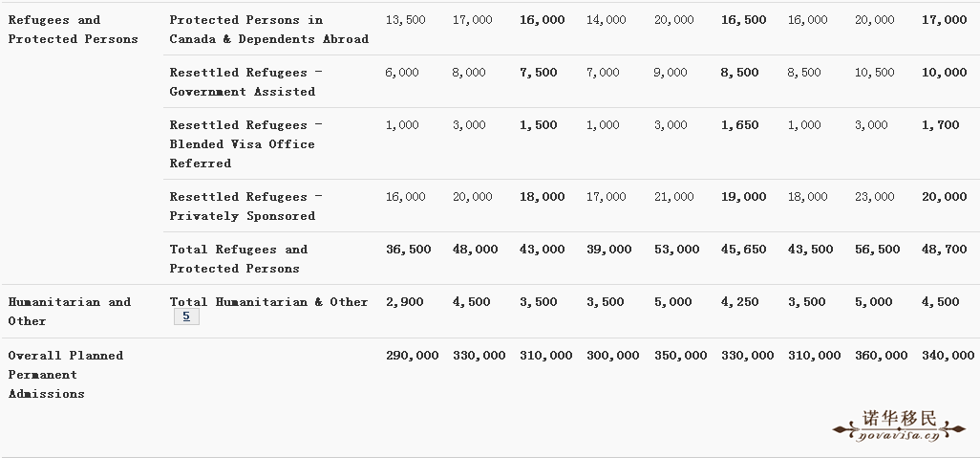This screenshot has width=980, height=458.
Task: Open footnote 5 reference link
Action: click(186, 316)
